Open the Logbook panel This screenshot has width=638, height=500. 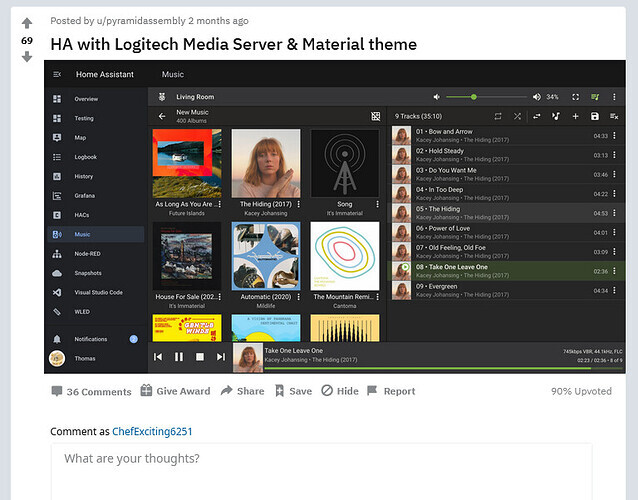(85, 157)
